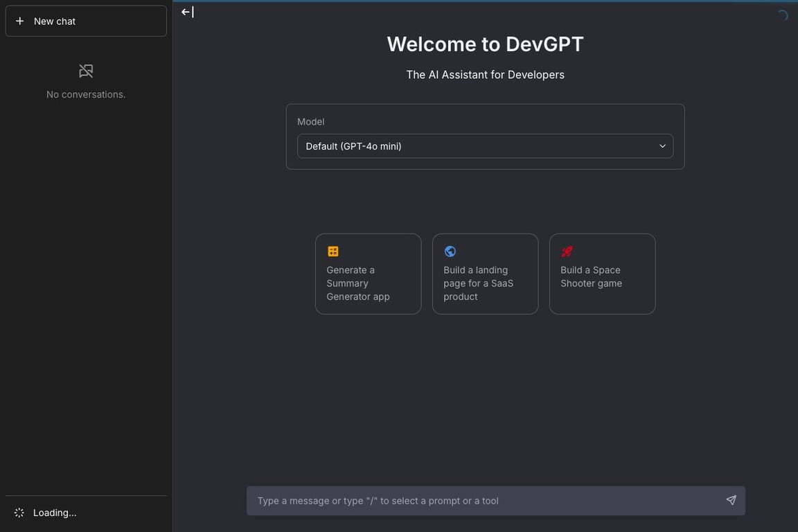The image size is (798, 532).
Task: Click the Loading... text in sidebar
Action: point(55,513)
